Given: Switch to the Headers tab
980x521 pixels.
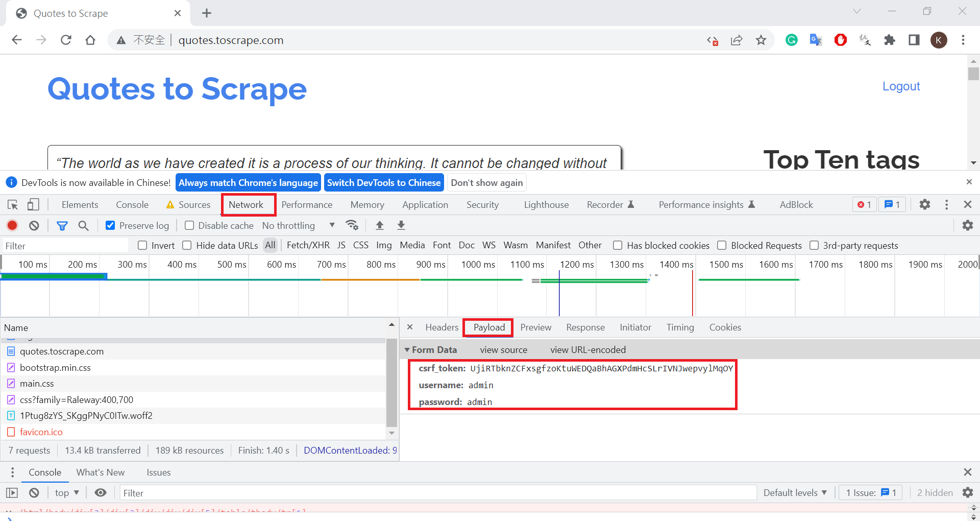Looking at the screenshot, I should (442, 327).
